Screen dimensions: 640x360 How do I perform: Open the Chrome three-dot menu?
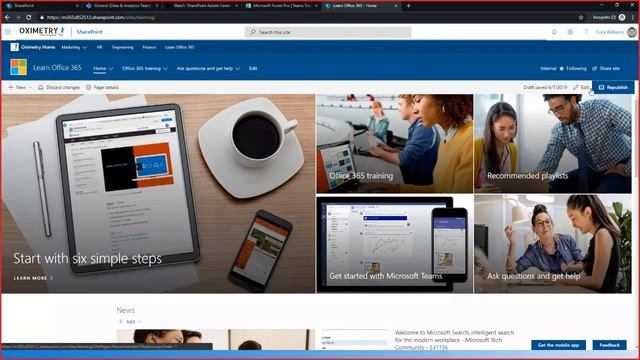(x=633, y=18)
